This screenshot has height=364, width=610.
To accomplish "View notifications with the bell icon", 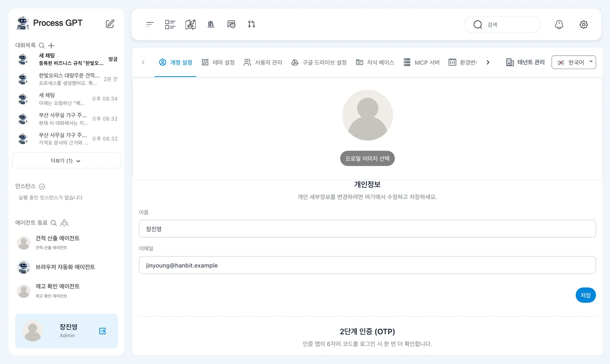I will (559, 24).
